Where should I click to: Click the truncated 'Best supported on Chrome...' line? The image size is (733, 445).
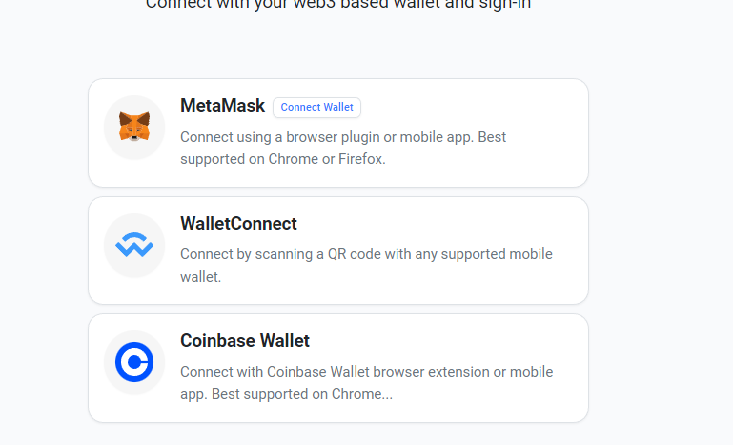[x=286, y=394]
